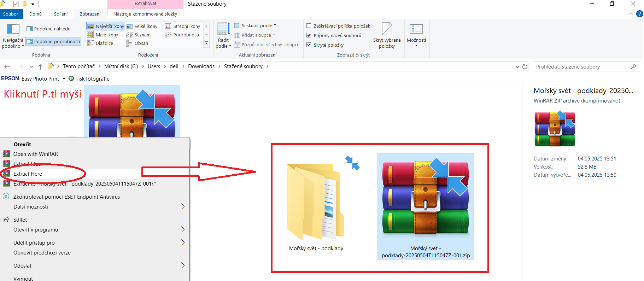Choose Otevřít in context menu
Screen dimensions: 644x281
22,144
